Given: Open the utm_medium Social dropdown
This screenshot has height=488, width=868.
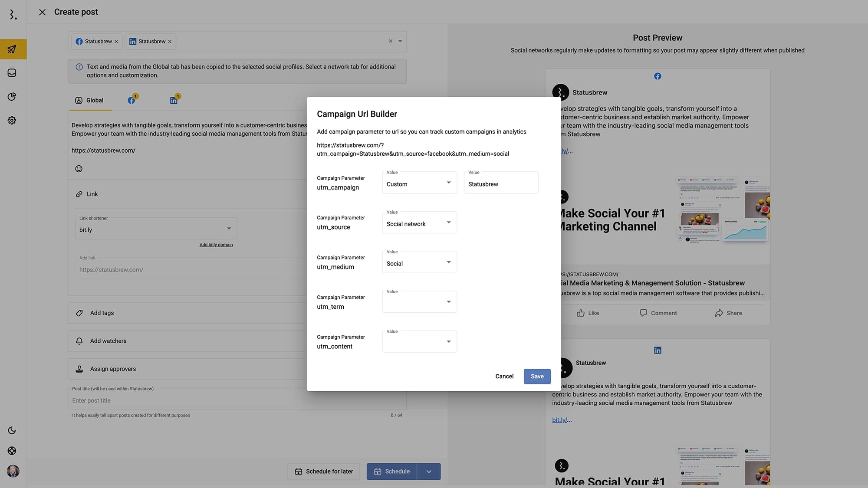Looking at the screenshot, I should click(x=419, y=262).
